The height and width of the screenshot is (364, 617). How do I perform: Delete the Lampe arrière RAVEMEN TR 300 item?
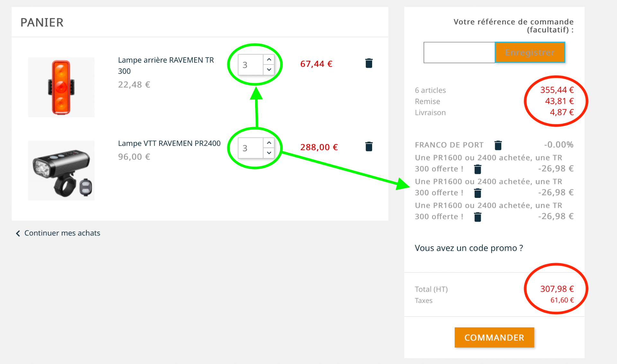[369, 63]
